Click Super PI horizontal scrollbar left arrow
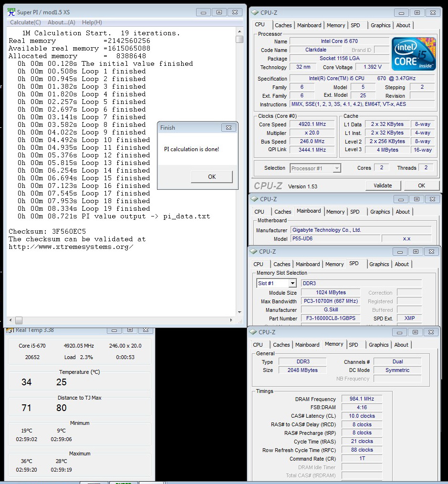This screenshot has height=484, width=448. [11, 320]
